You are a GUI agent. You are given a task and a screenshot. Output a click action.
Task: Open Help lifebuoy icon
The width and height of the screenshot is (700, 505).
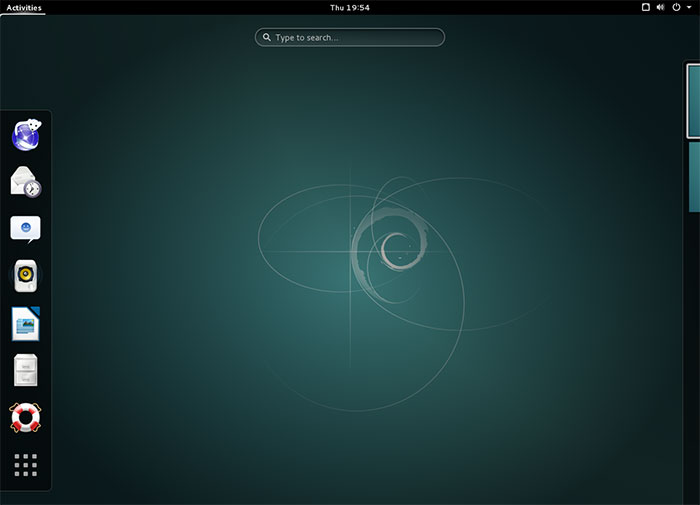coord(26,417)
